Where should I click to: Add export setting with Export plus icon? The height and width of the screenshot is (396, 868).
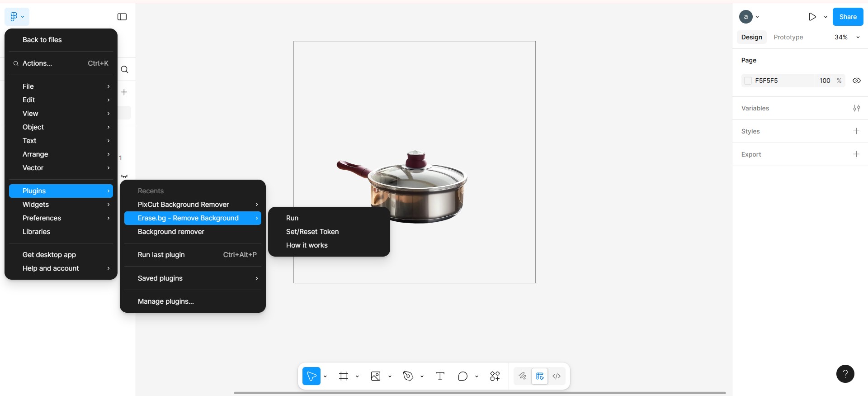(856, 154)
